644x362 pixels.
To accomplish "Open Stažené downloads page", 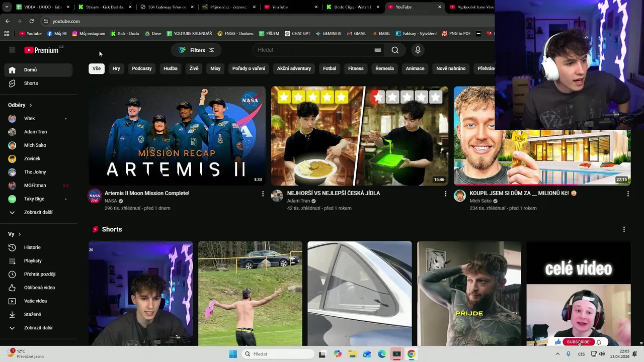I will click(x=38, y=314).
